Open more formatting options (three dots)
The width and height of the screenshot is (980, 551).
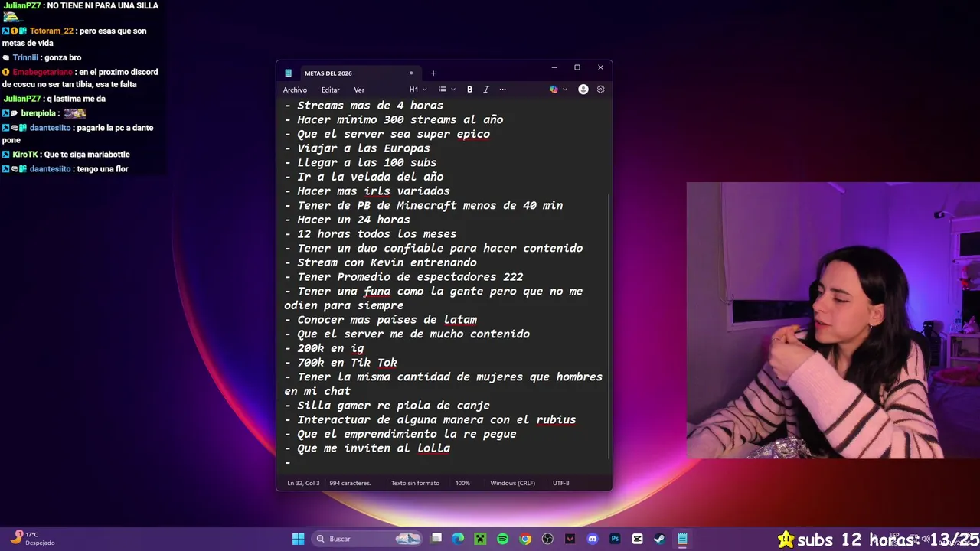tap(502, 90)
